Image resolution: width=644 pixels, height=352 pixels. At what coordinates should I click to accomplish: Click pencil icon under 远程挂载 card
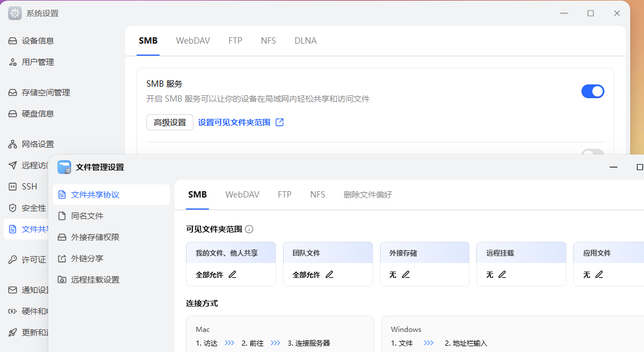502,274
